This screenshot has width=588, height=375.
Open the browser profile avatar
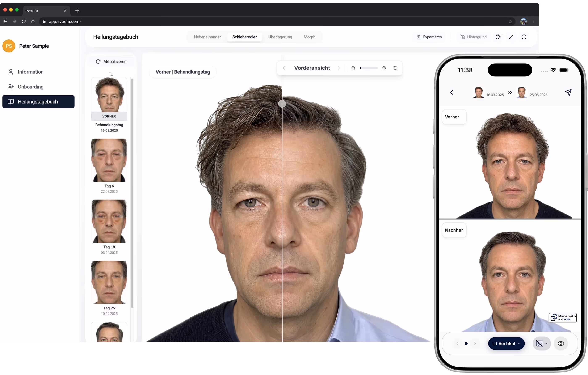tap(523, 21)
